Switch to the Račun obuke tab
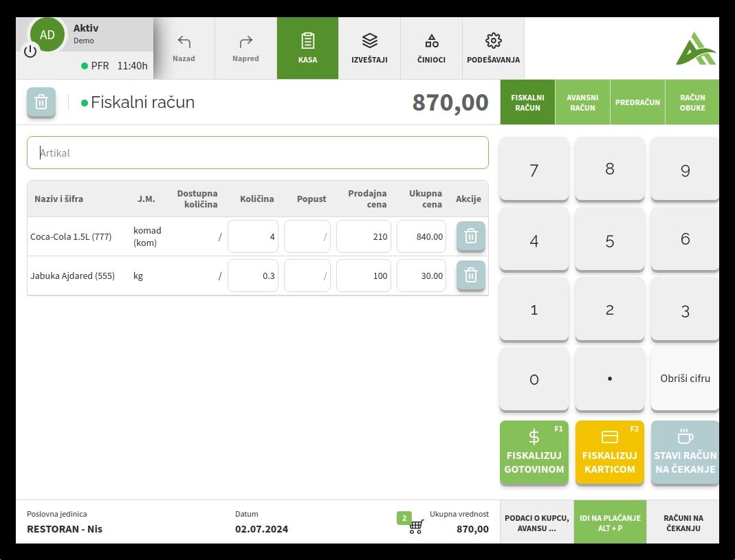 [692, 102]
